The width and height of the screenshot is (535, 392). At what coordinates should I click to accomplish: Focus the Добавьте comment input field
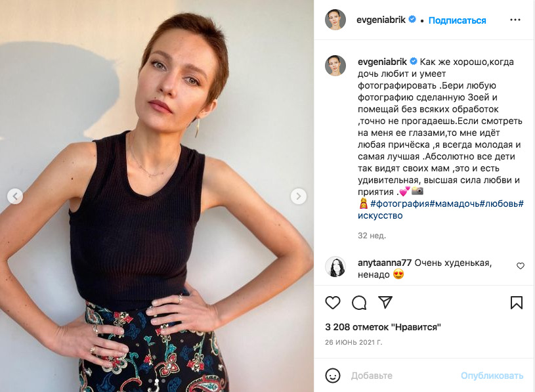click(402, 376)
